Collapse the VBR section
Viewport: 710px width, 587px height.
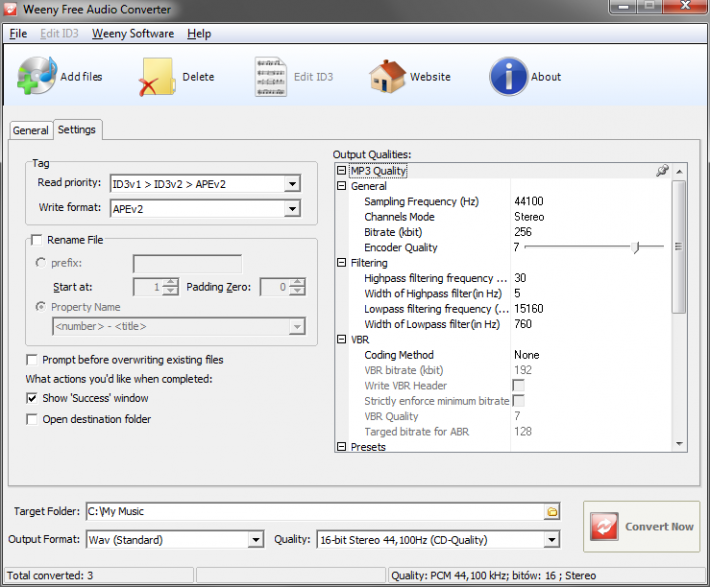[342, 340]
